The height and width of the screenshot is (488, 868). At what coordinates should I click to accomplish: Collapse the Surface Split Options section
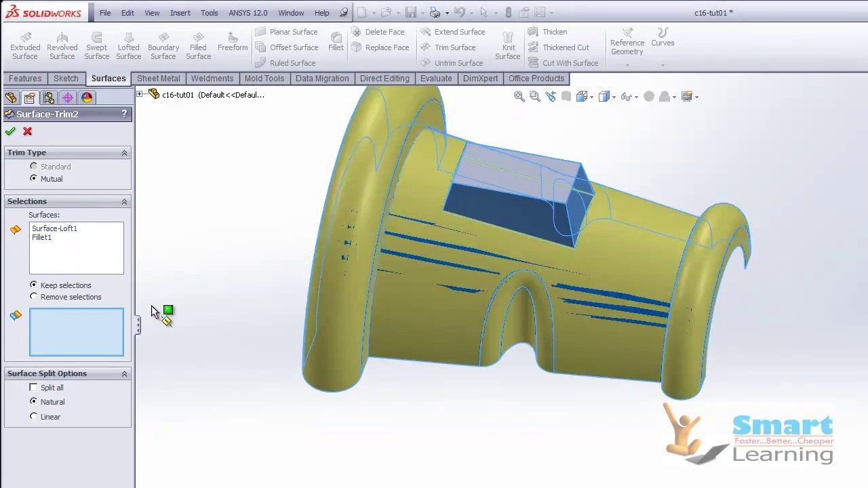coord(124,373)
